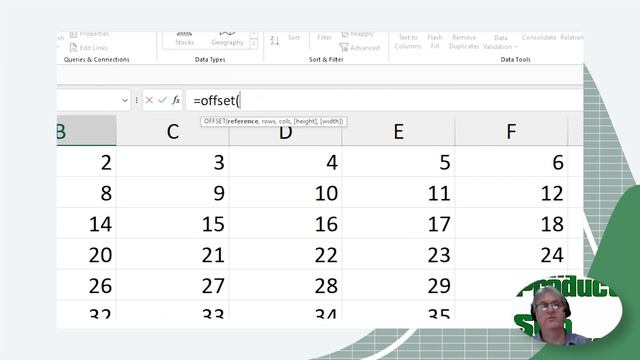
Task: Select column B header
Action: (x=87, y=131)
